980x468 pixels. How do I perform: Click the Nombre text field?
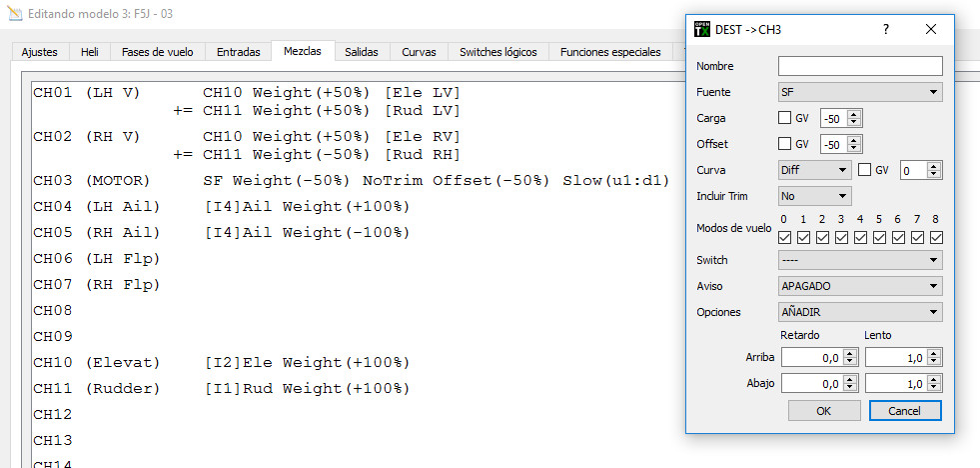(860, 66)
